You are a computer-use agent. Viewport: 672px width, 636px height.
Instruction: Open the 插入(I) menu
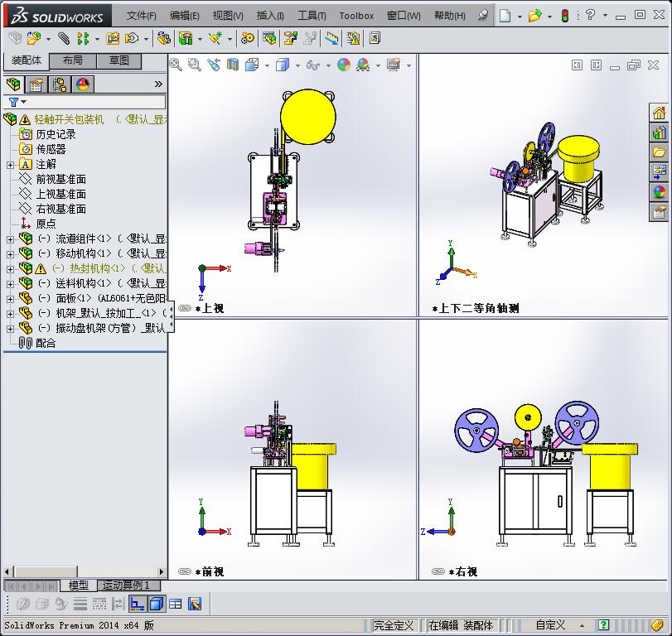point(270,16)
